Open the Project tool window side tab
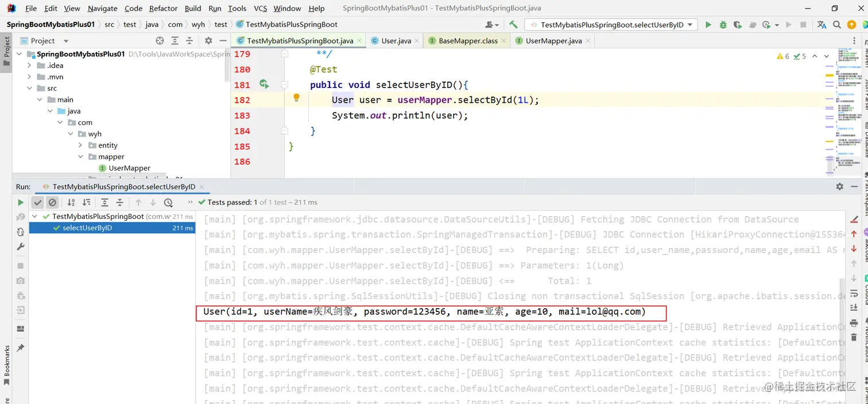The width and height of the screenshot is (868, 404). pyautogui.click(x=7, y=51)
